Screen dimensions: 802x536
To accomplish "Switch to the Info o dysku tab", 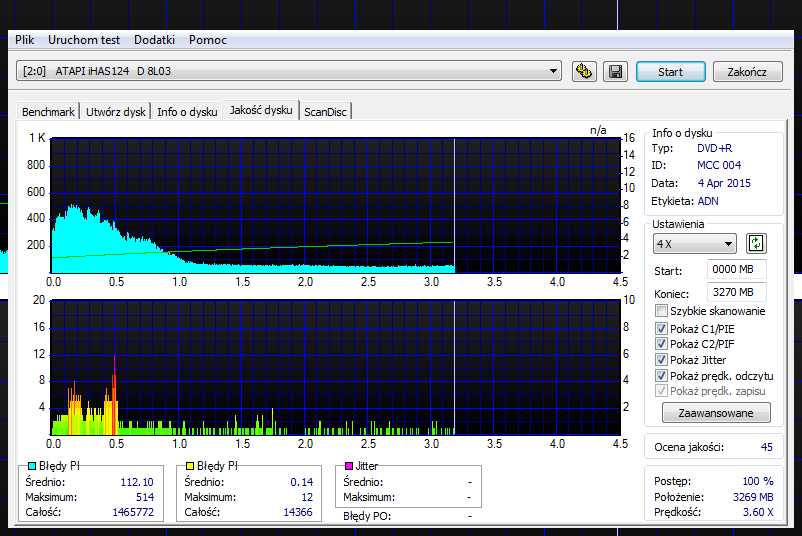I will click(187, 112).
